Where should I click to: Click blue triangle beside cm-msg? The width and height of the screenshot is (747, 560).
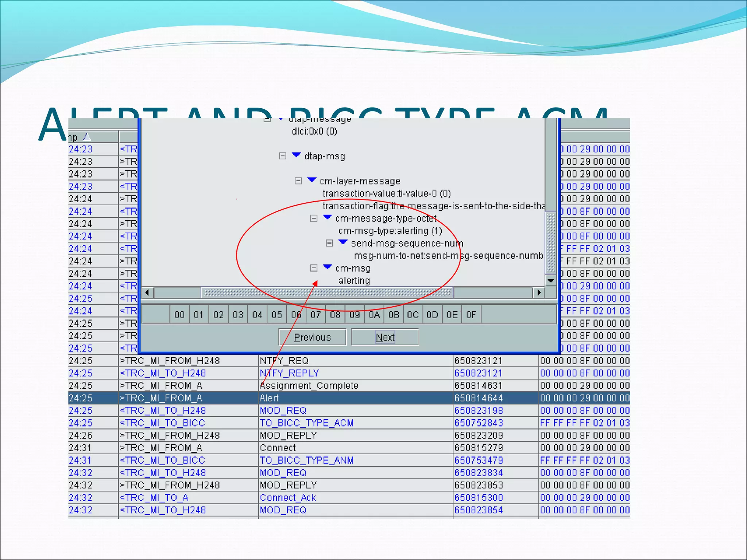(328, 267)
